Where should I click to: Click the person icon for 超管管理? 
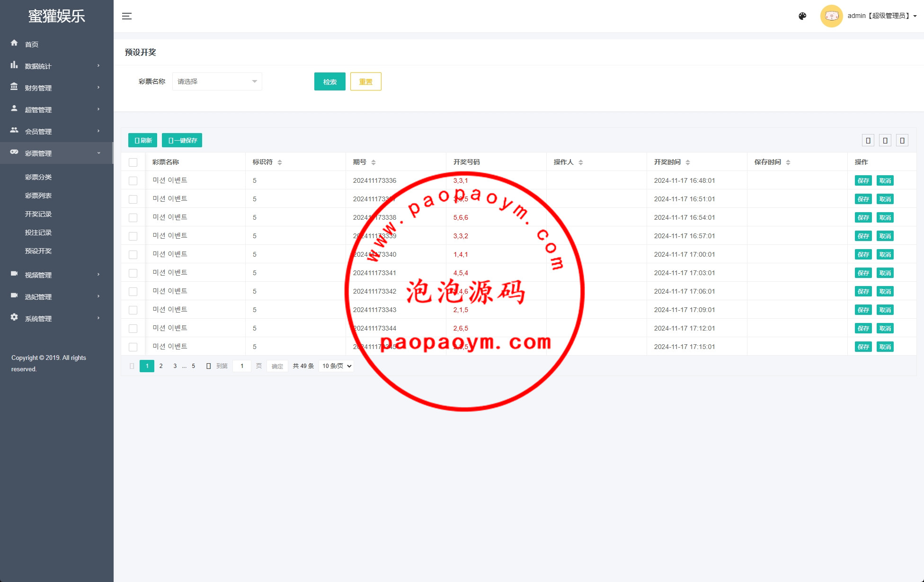coord(14,108)
